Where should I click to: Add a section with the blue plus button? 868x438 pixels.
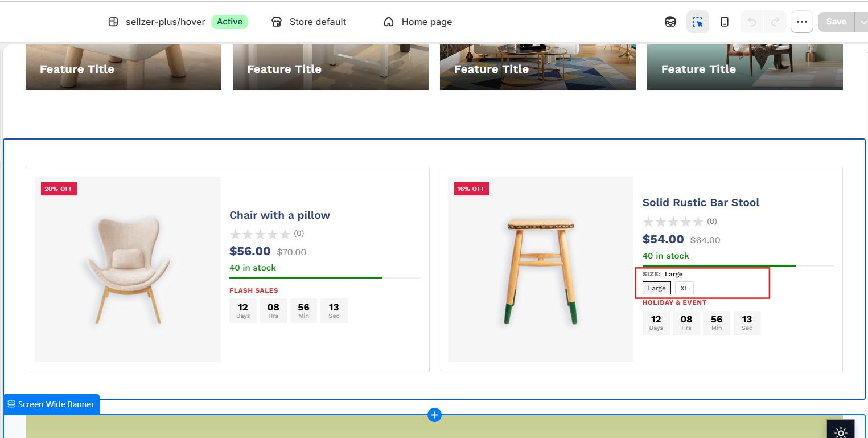[x=434, y=415]
